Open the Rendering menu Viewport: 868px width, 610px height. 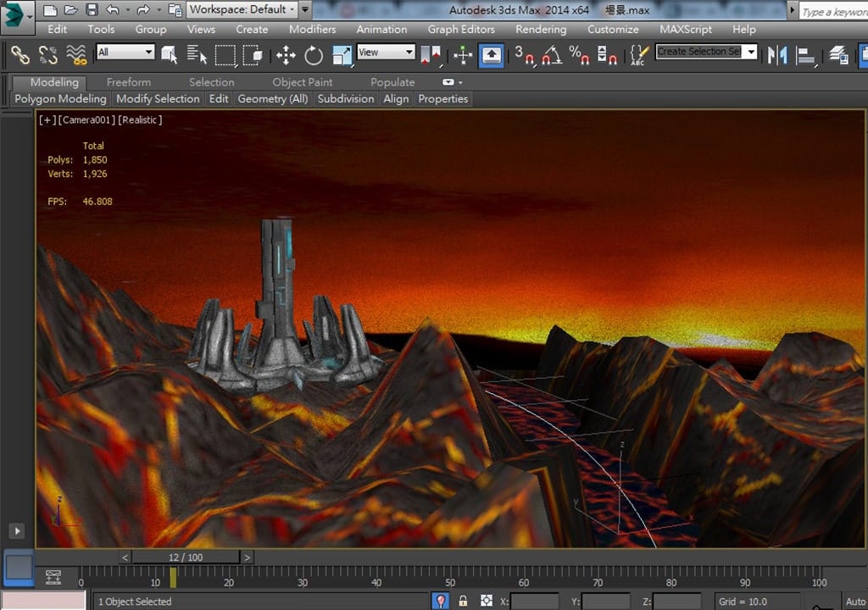point(541,29)
